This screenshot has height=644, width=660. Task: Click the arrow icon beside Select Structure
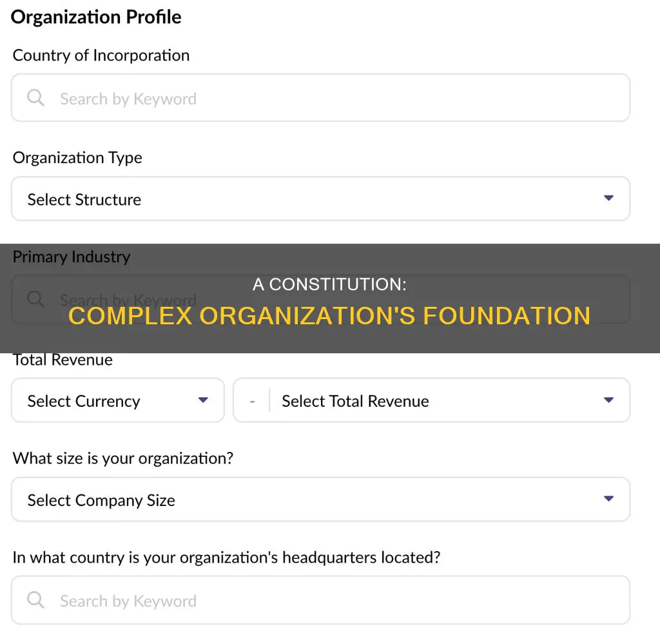pyautogui.click(x=608, y=199)
